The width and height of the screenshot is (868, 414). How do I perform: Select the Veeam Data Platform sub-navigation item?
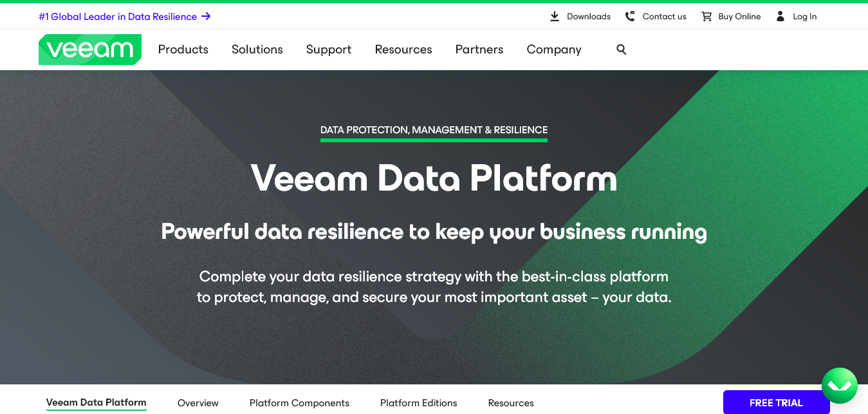[x=96, y=402]
